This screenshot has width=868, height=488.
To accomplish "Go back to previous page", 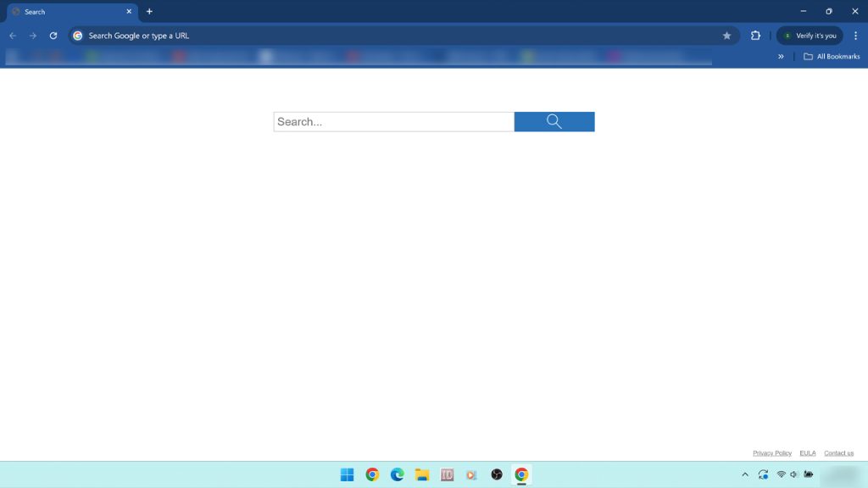I will [x=13, y=36].
